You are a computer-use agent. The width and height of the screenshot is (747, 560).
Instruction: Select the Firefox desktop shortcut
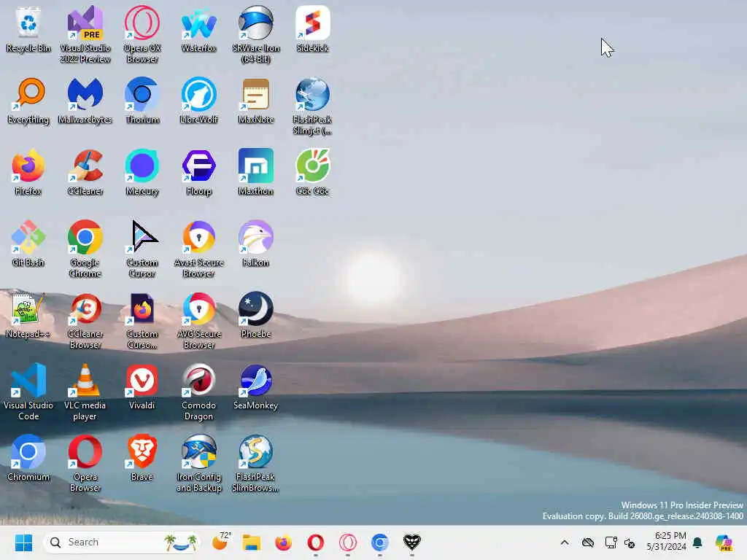[x=28, y=172]
